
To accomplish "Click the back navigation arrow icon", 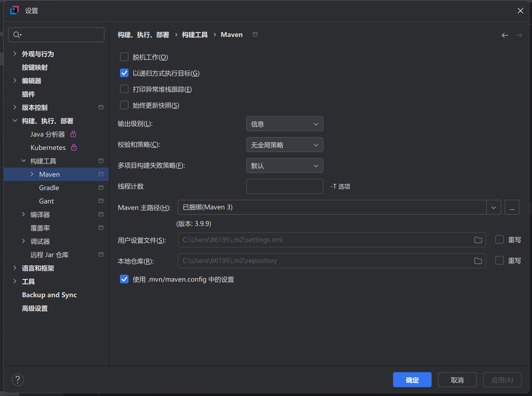I will (x=505, y=35).
